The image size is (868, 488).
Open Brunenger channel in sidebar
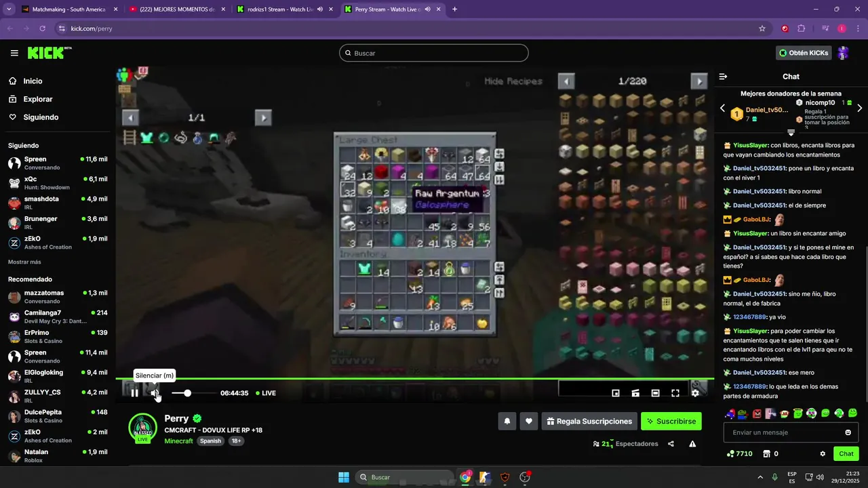coord(58,222)
